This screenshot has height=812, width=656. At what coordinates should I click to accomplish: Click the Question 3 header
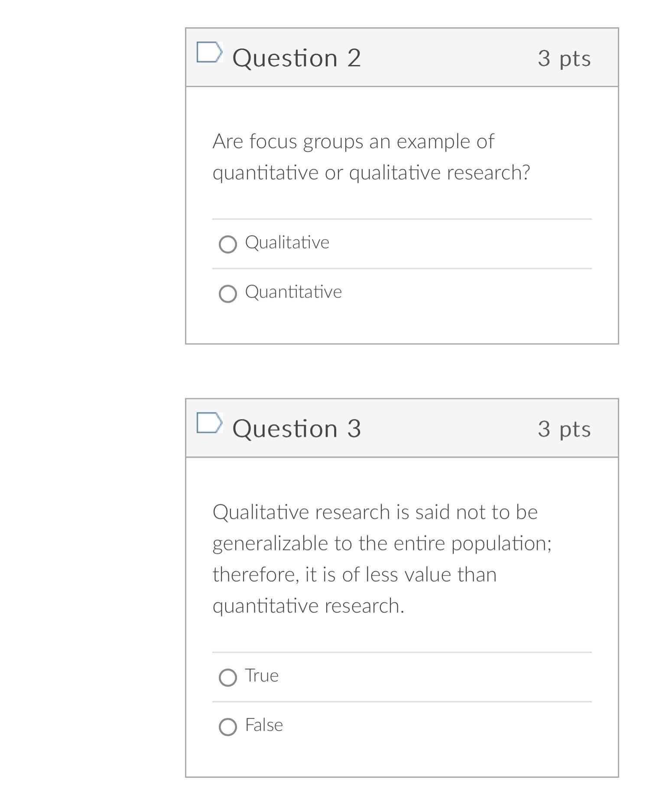[x=297, y=429]
